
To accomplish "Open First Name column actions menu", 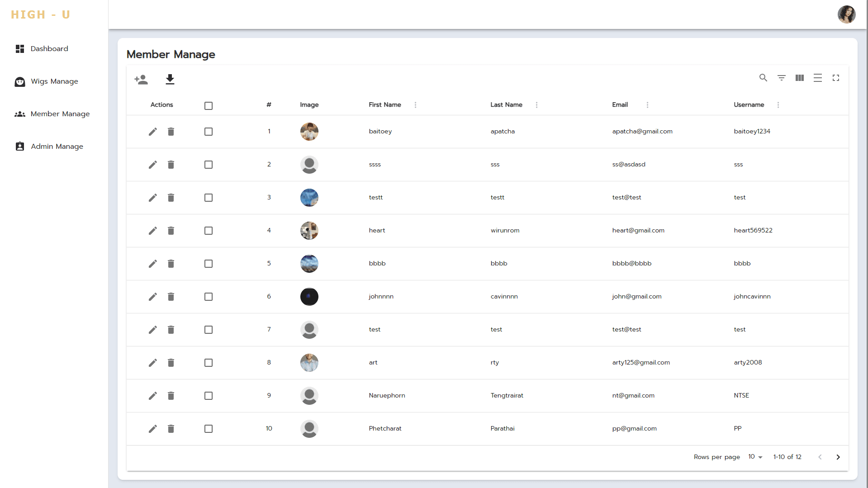I will pyautogui.click(x=415, y=105).
